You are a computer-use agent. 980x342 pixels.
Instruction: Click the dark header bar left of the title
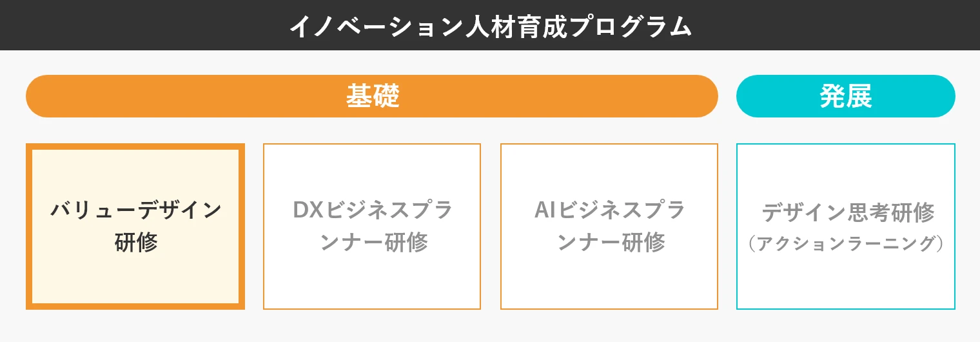[129, 26]
